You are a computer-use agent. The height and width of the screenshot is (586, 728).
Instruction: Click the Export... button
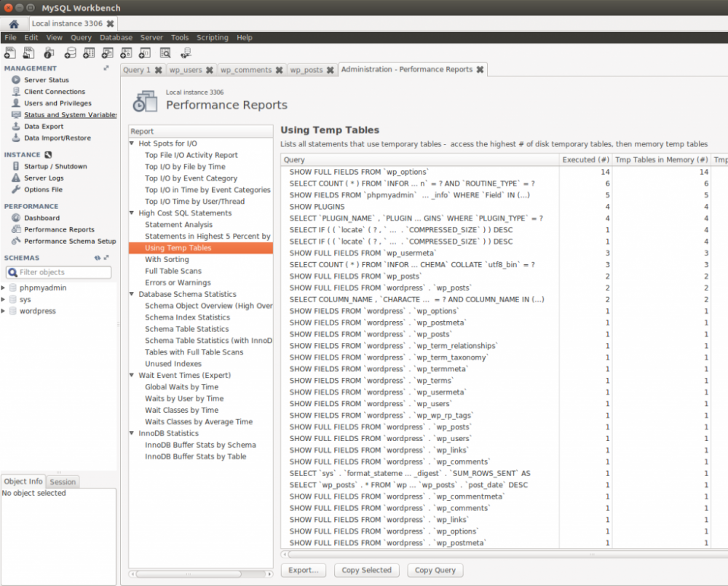pos(303,570)
